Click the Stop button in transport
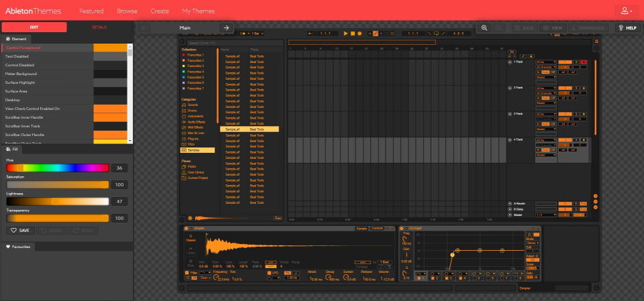This screenshot has width=644, height=301. (x=352, y=34)
